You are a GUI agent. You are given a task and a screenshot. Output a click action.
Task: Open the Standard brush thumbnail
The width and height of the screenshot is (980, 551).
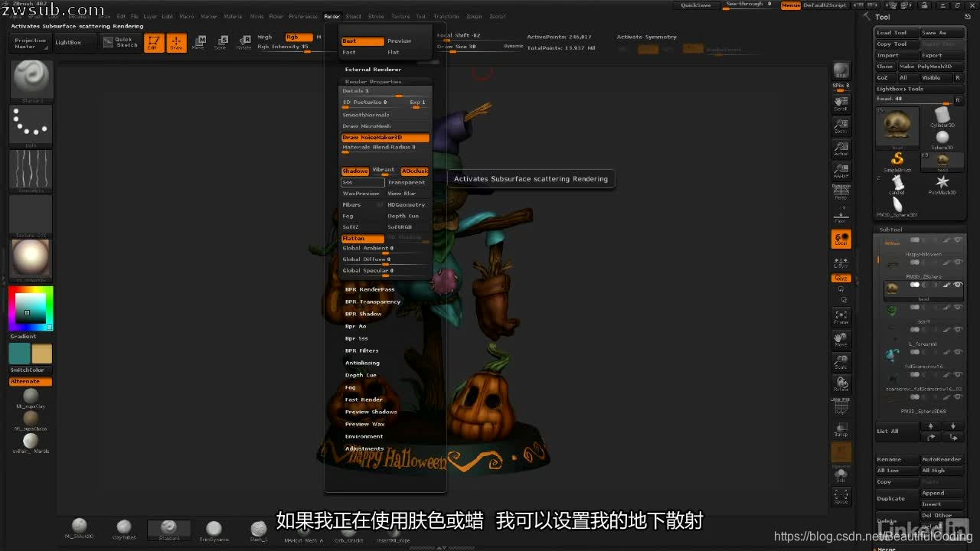(31, 80)
